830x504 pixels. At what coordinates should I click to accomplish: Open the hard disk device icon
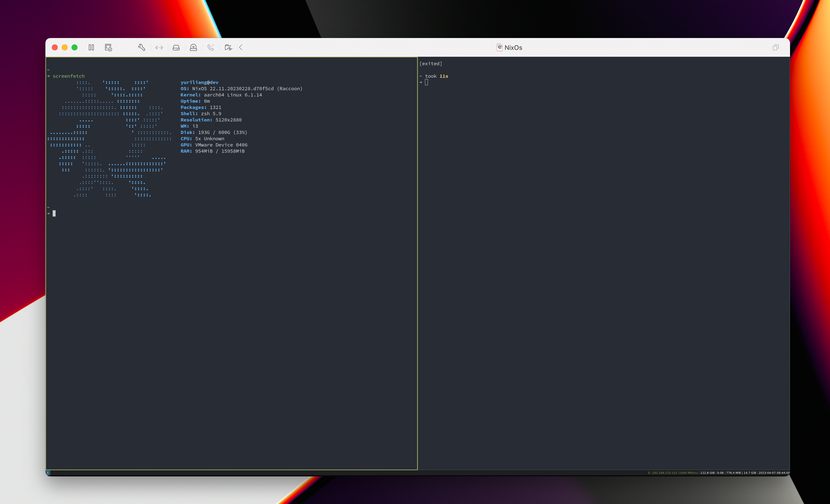click(176, 47)
